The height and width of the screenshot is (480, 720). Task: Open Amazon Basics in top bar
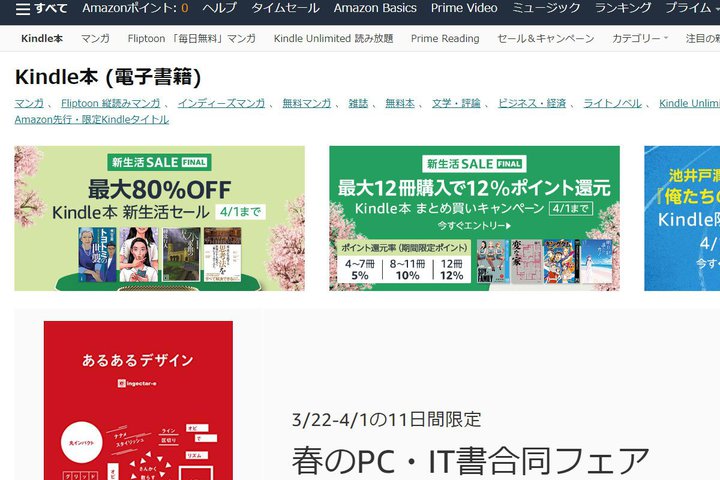pos(375,8)
